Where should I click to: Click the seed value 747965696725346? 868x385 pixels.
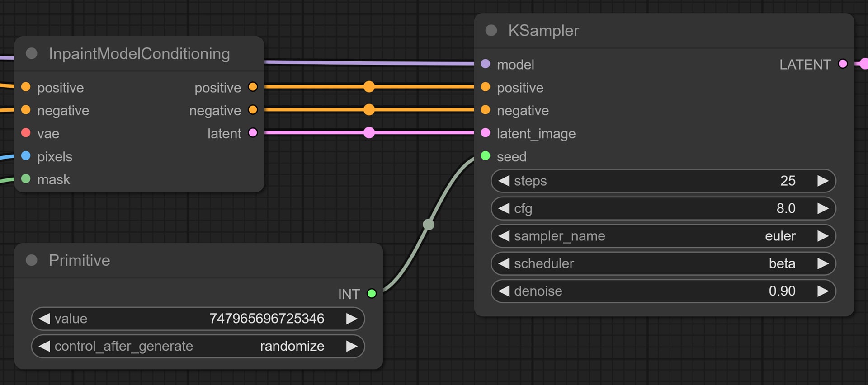point(267,319)
